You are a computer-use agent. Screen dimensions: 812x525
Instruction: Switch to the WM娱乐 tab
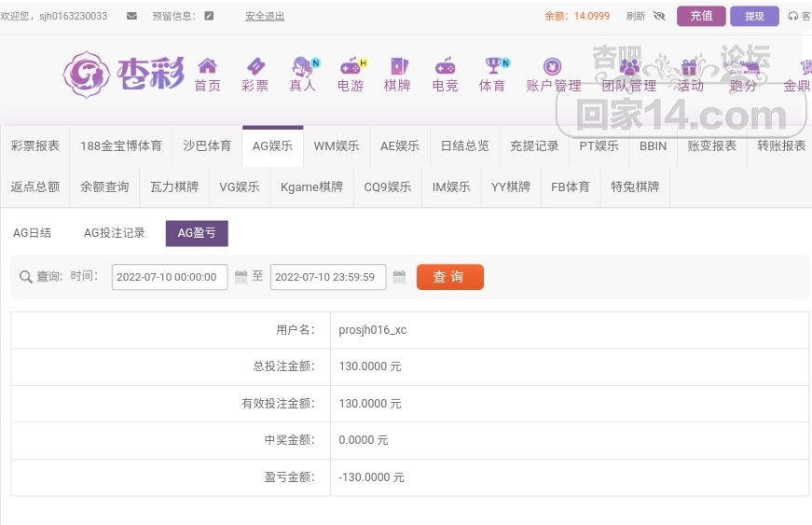336,145
